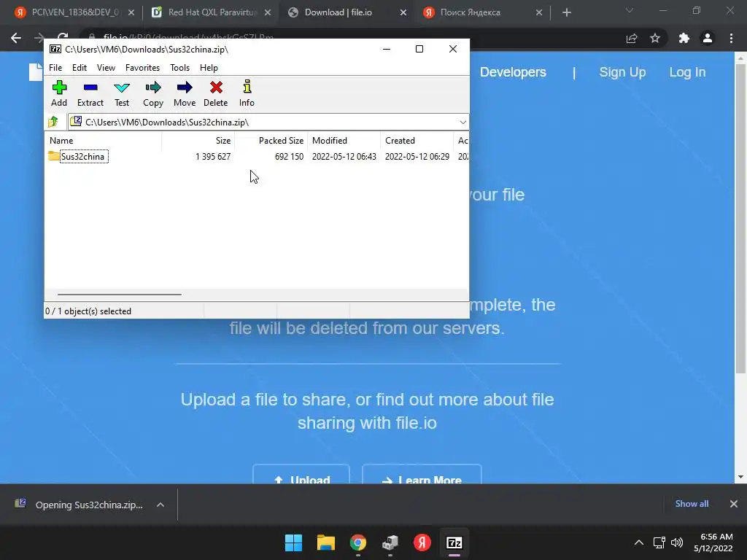Open the network icon in tray
Viewport: 747px width, 560px height.
[x=659, y=542]
